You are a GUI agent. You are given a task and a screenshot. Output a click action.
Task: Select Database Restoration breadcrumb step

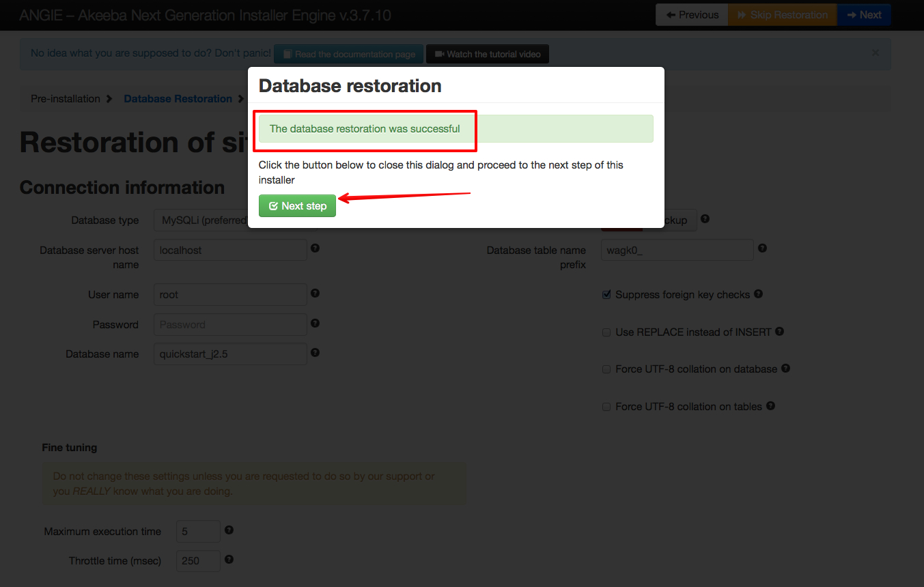point(178,99)
